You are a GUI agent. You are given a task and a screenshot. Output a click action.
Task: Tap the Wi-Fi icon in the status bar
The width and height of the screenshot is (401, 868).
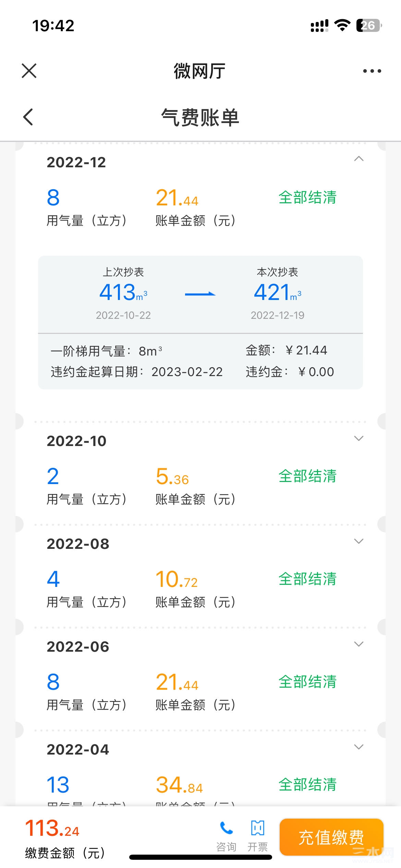[x=342, y=25]
